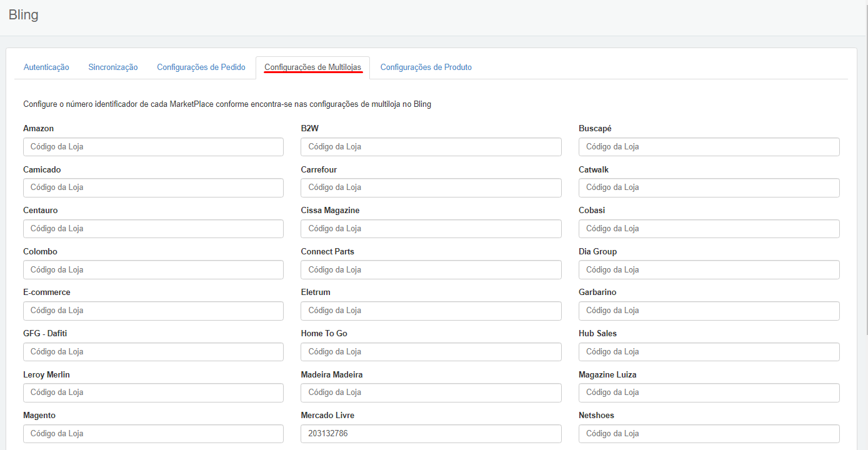Click the Cobasi store code field
This screenshot has height=450, width=868.
[x=709, y=229]
